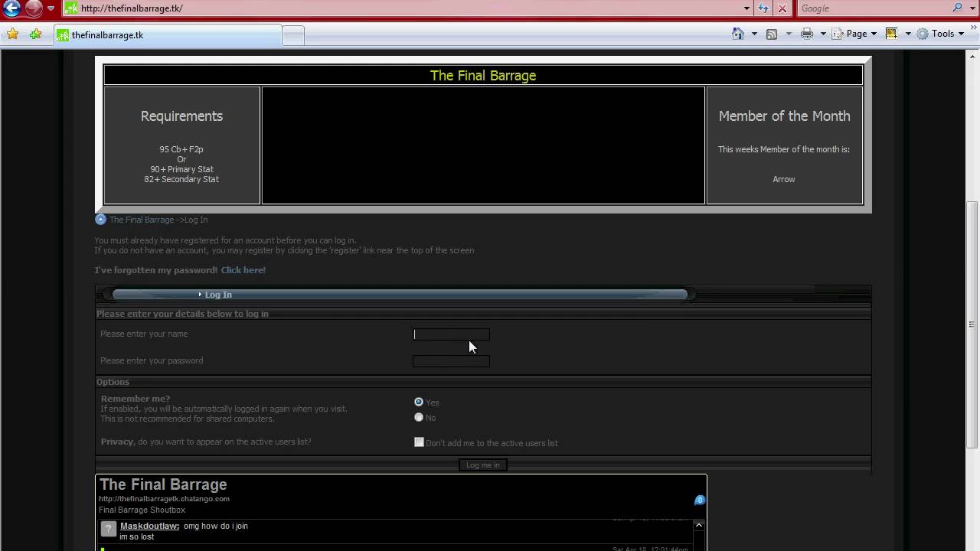Screen dimensions: 980x551
Task: Click the browser Forward arrow button
Action: point(34,8)
